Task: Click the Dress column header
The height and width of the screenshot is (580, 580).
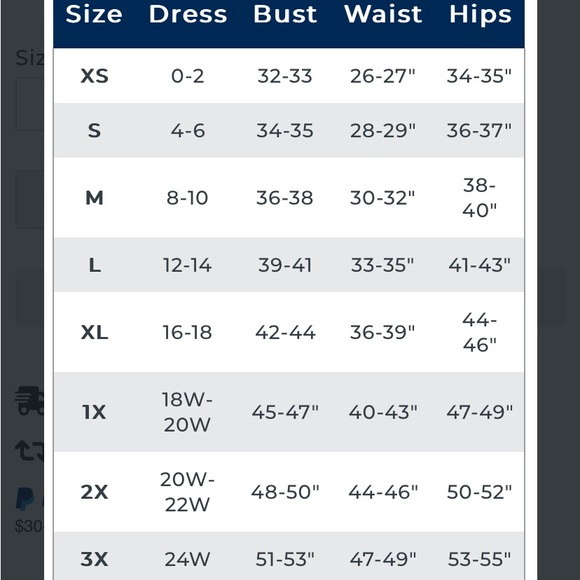Action: coord(188,15)
